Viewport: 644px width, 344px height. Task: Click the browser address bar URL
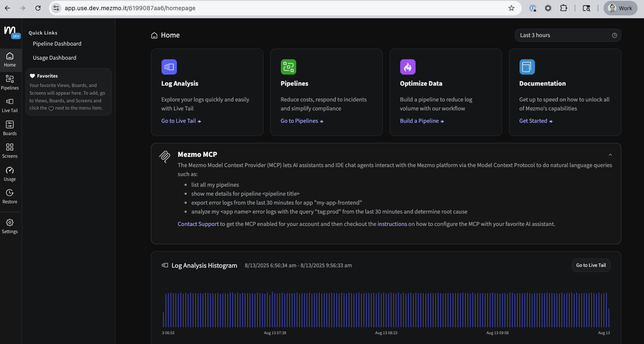click(x=130, y=8)
